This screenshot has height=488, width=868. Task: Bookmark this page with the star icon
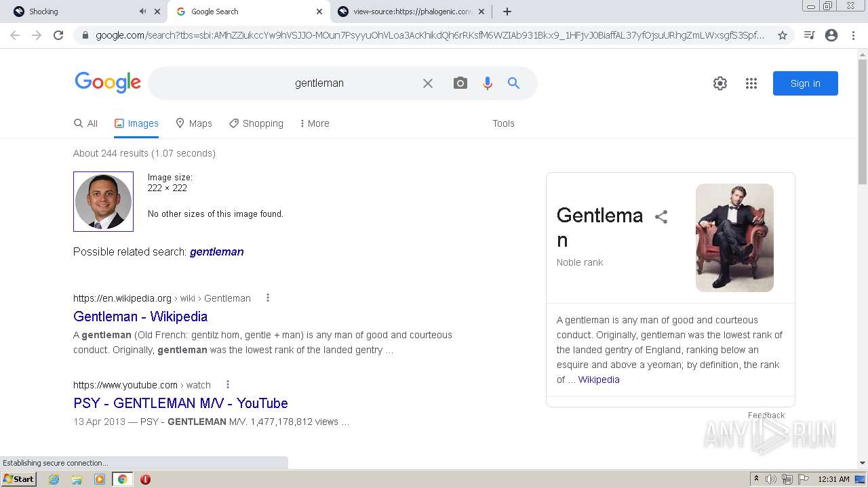click(783, 35)
